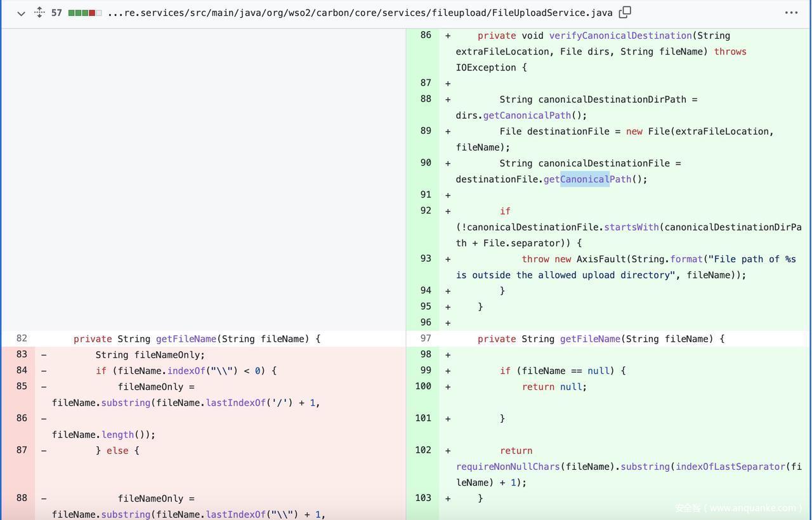The image size is (812, 520).
Task: Select added line number 92
Action: [426, 211]
